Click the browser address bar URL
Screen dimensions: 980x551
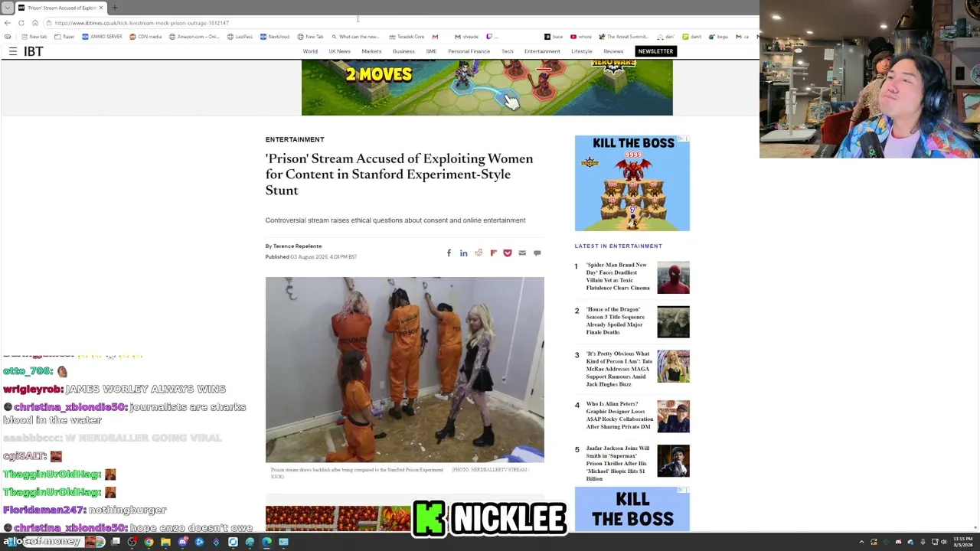[142, 23]
